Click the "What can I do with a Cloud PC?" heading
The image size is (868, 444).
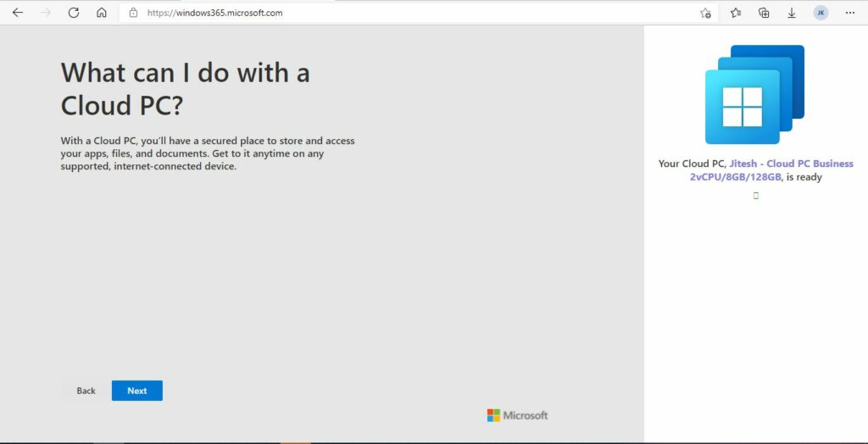(186, 89)
